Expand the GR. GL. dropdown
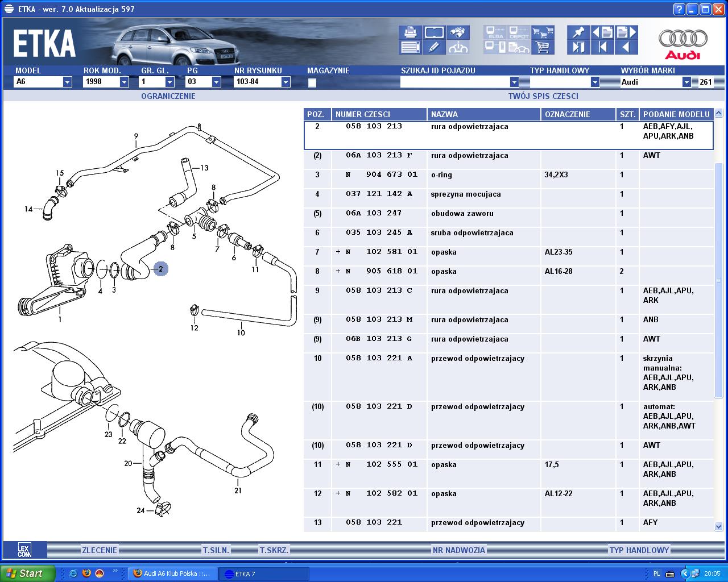Screen dimensions: 728x582 [157, 82]
